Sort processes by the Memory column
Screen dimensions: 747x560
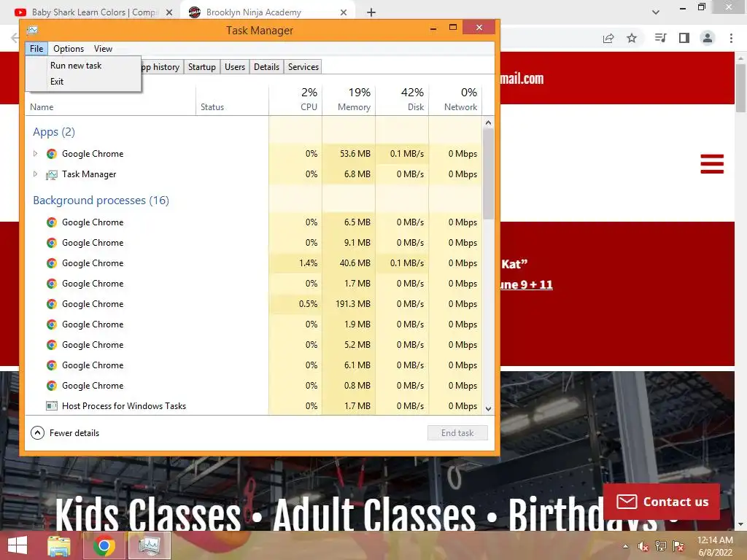click(349, 100)
